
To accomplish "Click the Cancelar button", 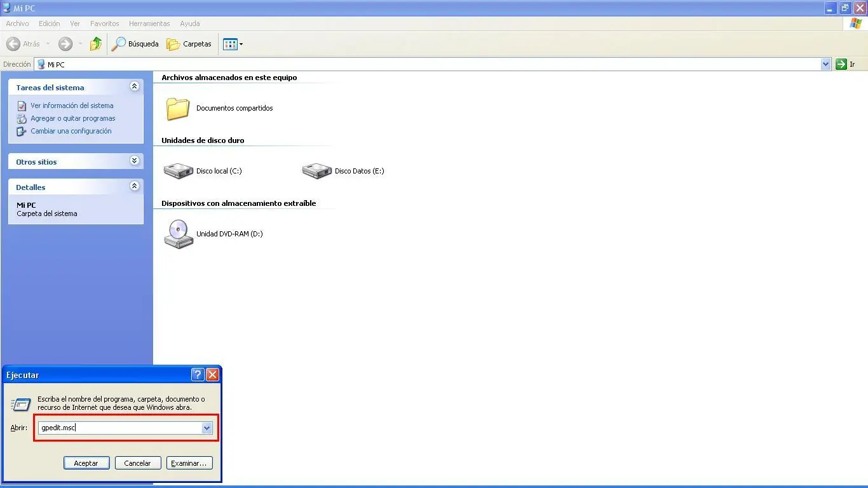I will coord(137,463).
